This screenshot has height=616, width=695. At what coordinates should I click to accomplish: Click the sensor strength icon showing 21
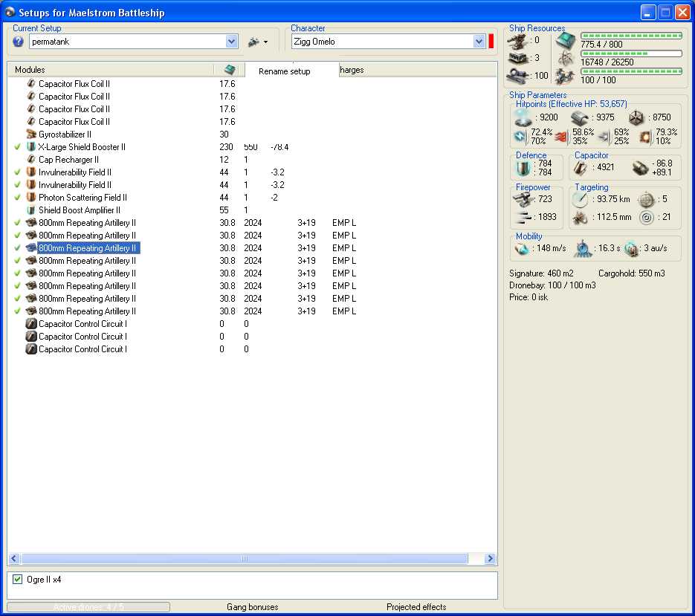point(647,218)
